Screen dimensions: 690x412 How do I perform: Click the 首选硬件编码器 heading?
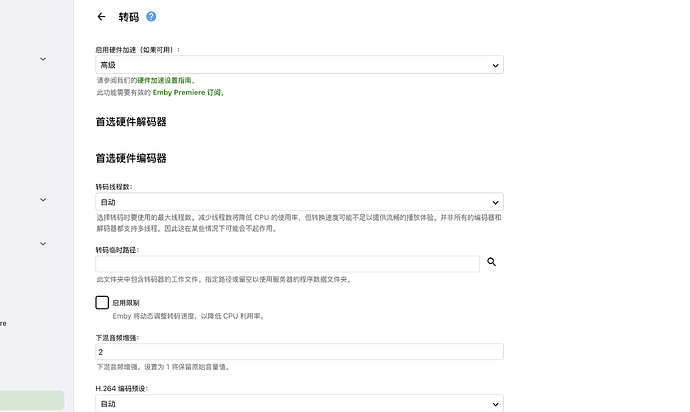(131, 158)
